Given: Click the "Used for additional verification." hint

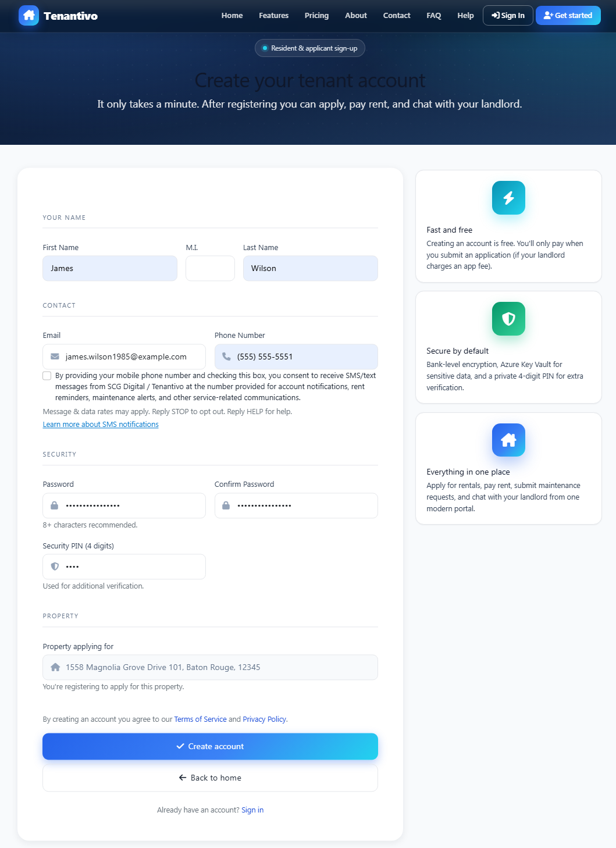Looking at the screenshot, I should 93,586.
